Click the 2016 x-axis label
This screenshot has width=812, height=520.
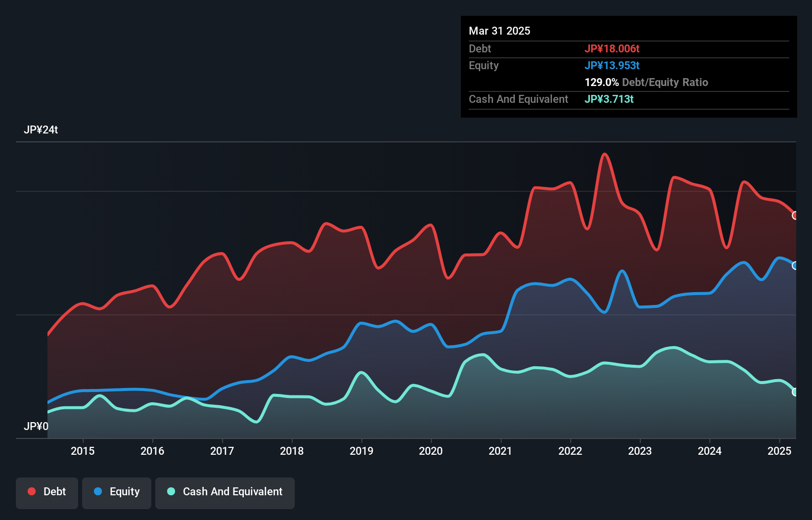click(x=152, y=451)
